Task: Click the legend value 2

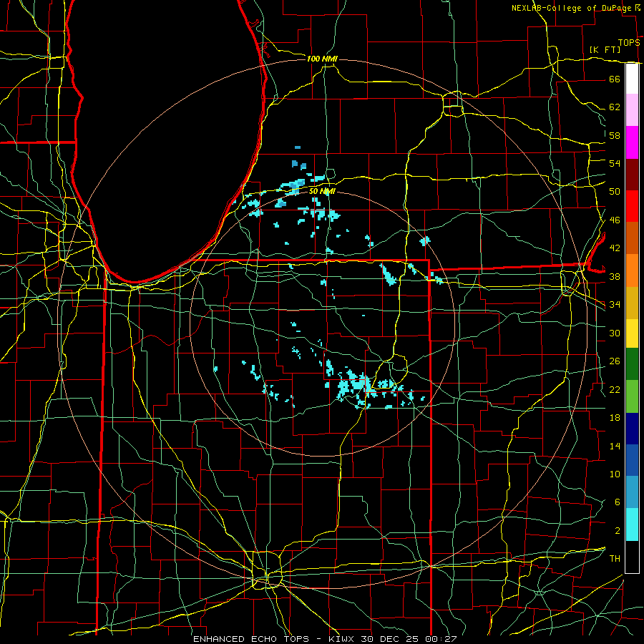Action: click(x=618, y=531)
